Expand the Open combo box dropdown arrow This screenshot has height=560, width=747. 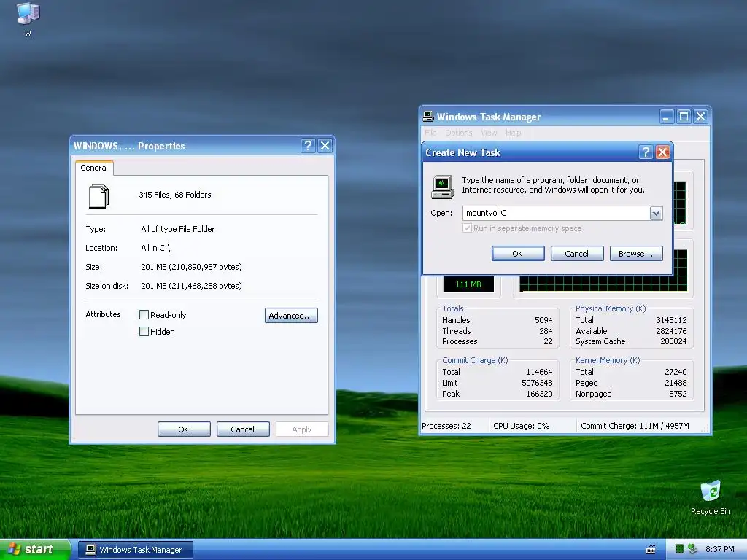pos(656,214)
